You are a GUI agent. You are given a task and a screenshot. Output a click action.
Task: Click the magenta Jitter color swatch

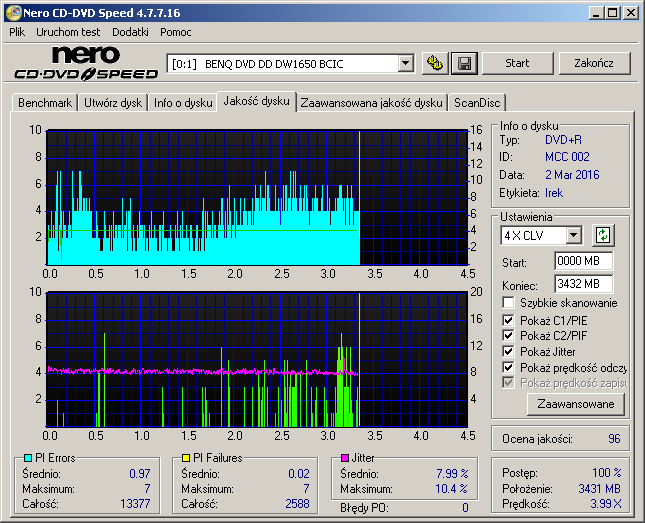(x=345, y=458)
